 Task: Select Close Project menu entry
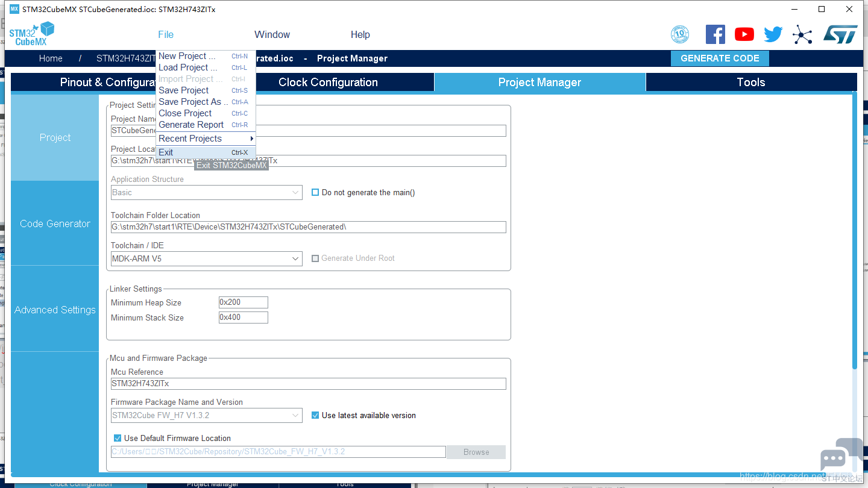206,113
